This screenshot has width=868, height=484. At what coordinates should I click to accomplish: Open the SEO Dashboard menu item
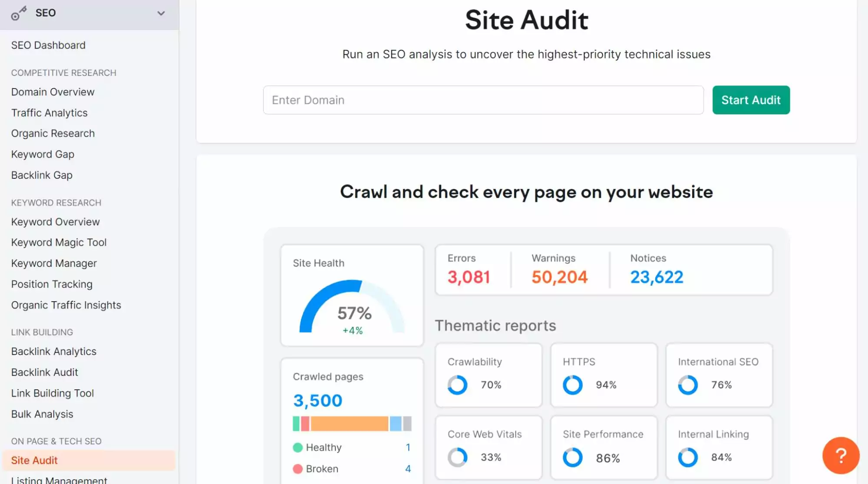tap(48, 45)
